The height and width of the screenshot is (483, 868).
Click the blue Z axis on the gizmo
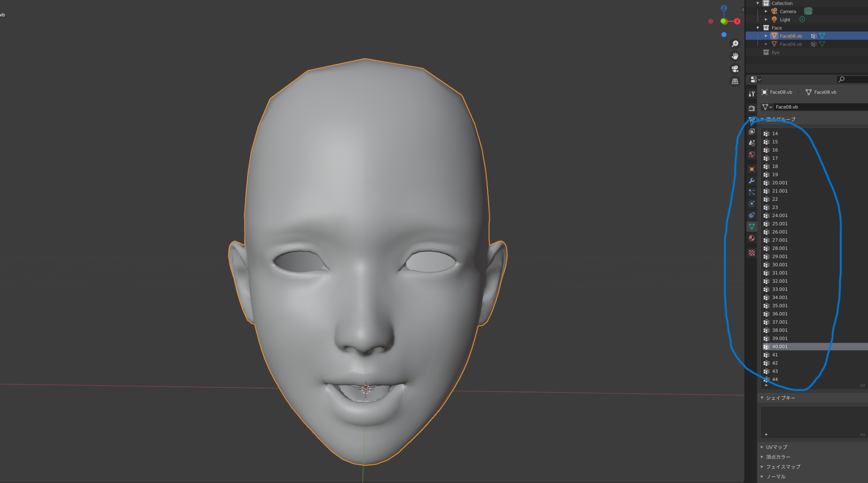pos(724,8)
